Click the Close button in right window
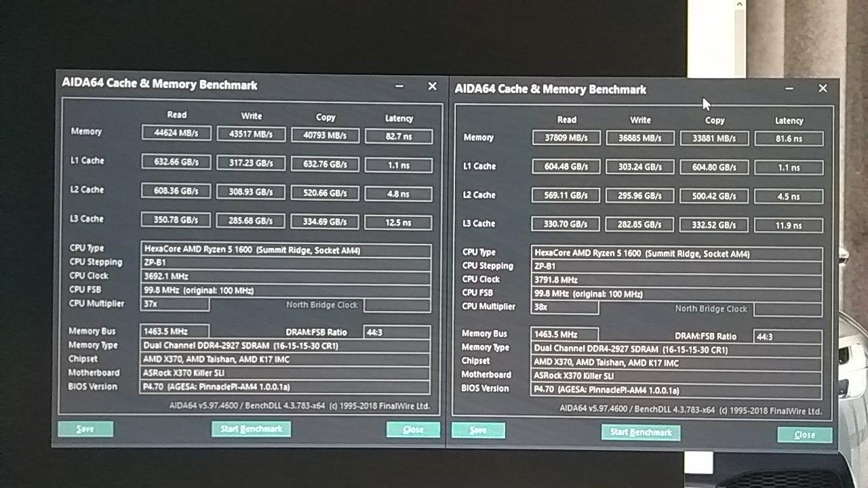This screenshot has height=488, width=868. click(805, 434)
